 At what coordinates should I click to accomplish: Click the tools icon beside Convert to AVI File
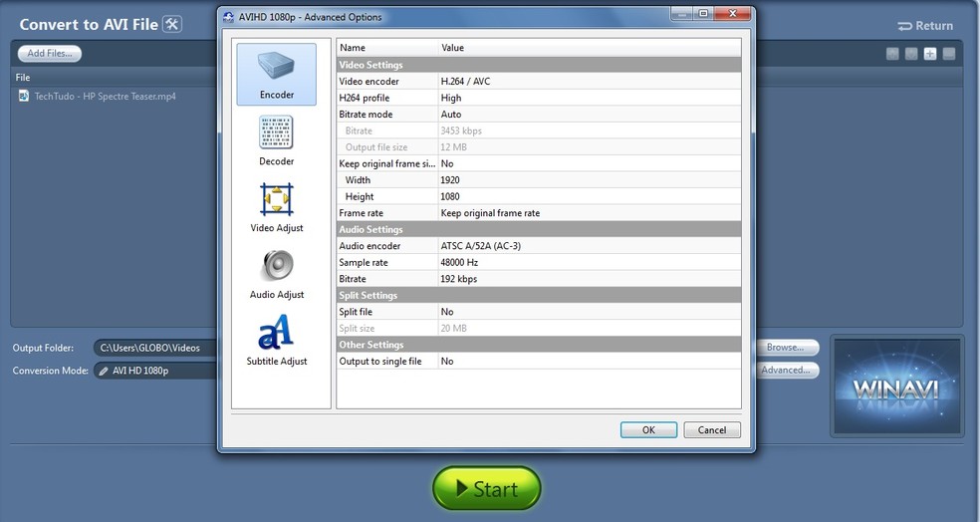pyautogui.click(x=172, y=24)
